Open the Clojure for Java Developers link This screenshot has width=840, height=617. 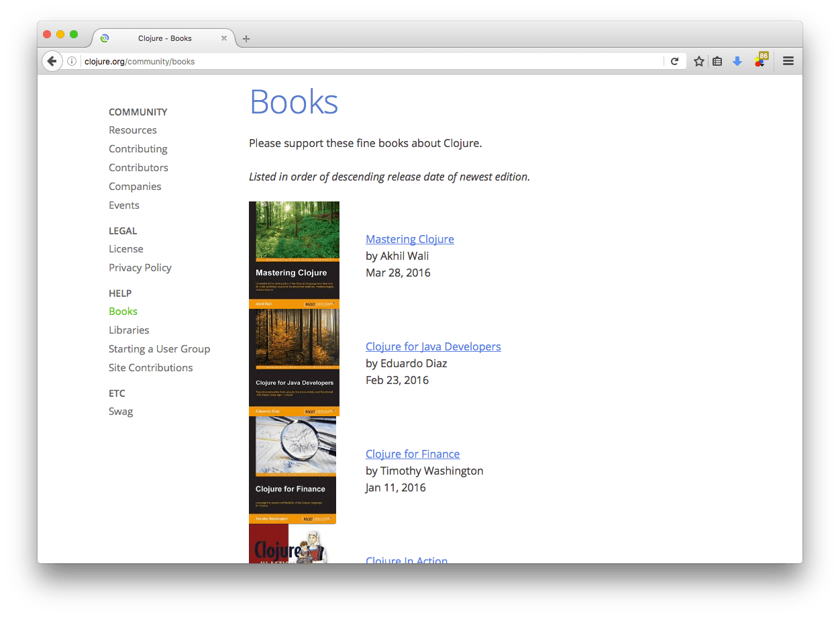click(x=433, y=346)
